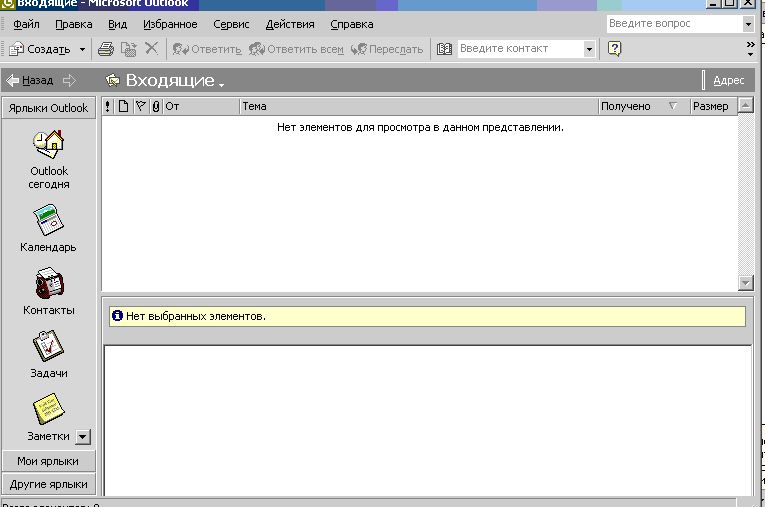Click the Переслать forward button
This screenshot has width=765, height=507.
387,49
